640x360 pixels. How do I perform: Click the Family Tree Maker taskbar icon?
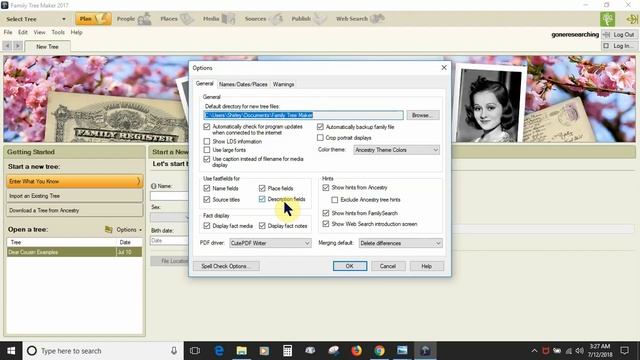pyautogui.click(x=425, y=351)
